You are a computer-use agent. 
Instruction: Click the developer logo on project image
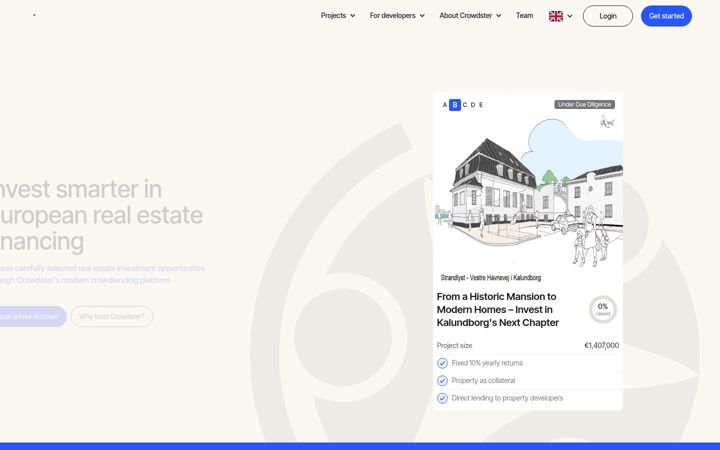coord(607,122)
